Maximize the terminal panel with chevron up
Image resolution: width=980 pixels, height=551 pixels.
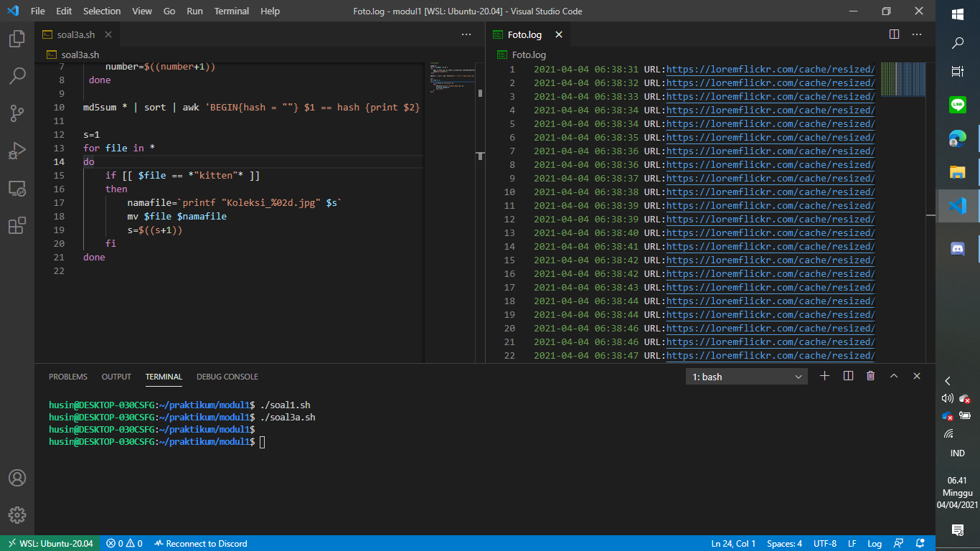click(894, 376)
